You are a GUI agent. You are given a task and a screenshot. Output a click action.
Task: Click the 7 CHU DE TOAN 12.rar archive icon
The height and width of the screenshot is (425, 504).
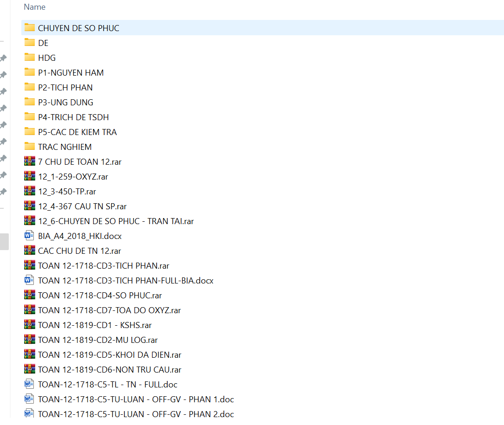30,161
